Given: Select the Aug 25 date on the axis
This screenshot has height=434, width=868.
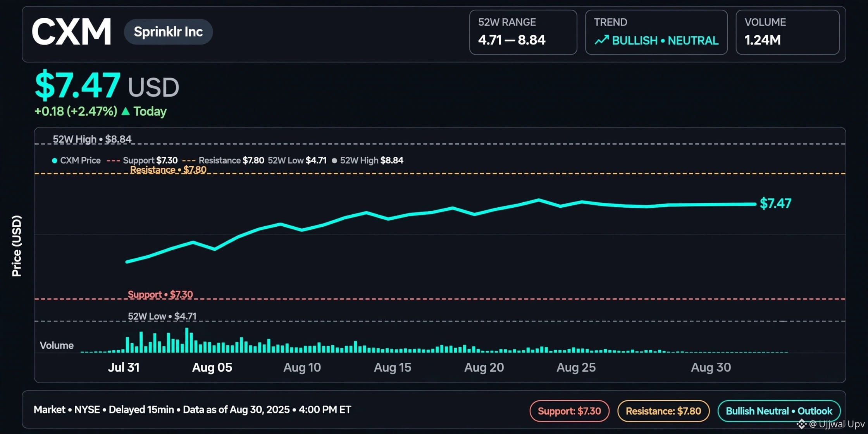Looking at the screenshot, I should click(x=576, y=367).
